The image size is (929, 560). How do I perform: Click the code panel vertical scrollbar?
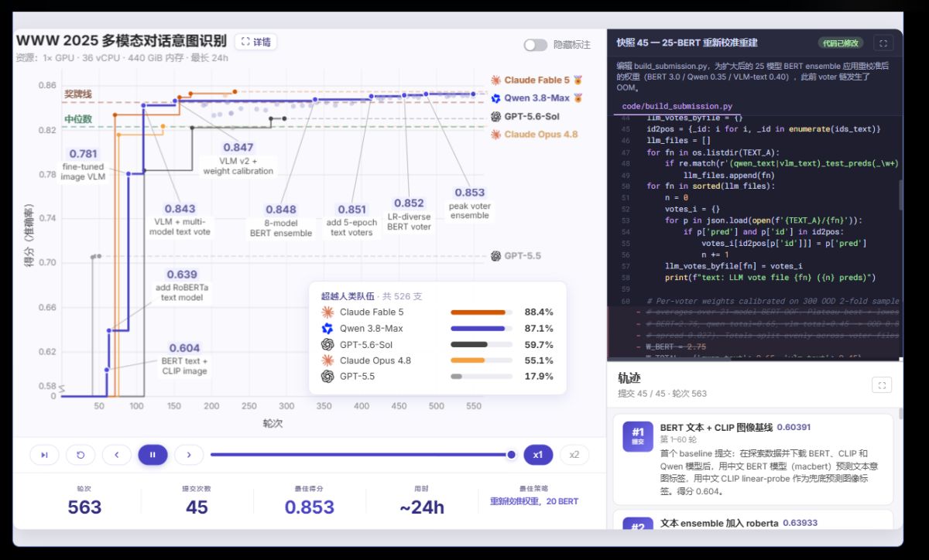tap(900, 194)
